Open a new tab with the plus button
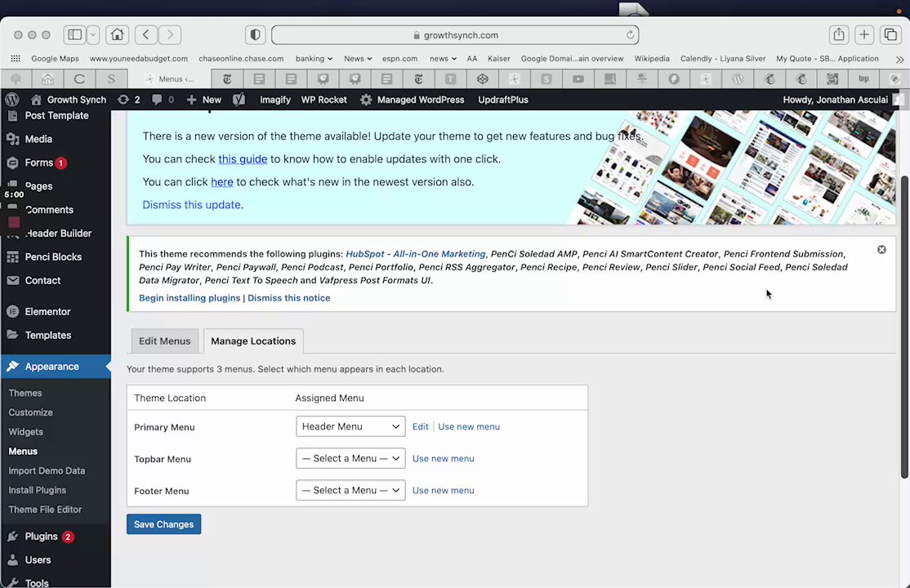This screenshot has width=910, height=588. click(x=864, y=35)
